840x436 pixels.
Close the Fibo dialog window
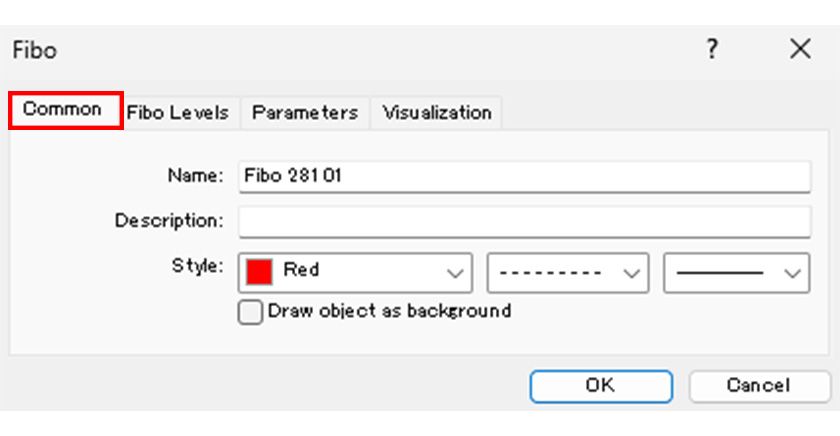click(x=800, y=49)
